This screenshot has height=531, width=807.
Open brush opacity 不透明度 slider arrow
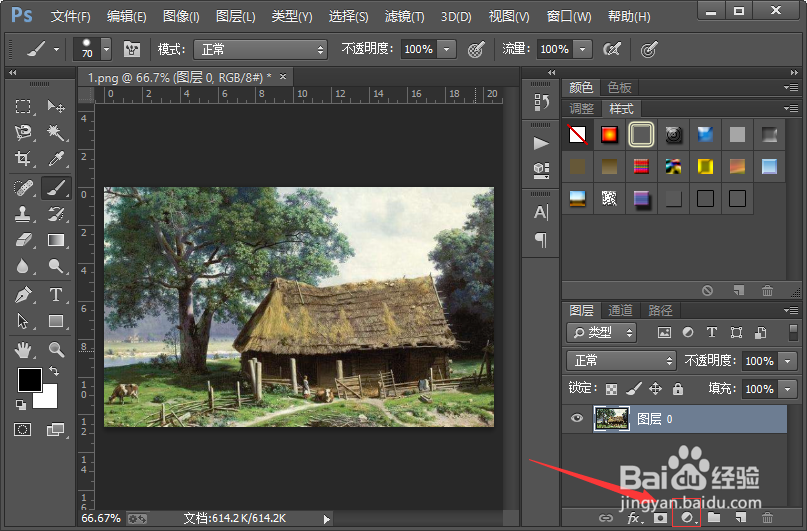point(447,49)
